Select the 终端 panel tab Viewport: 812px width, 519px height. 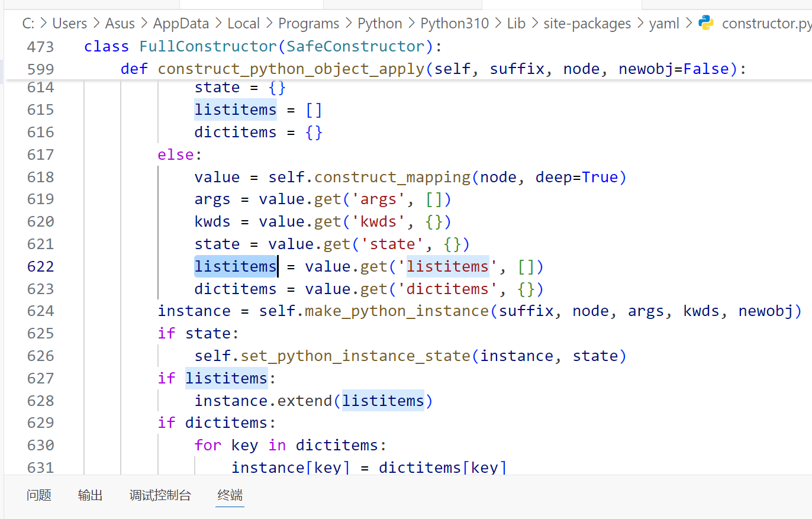tap(230, 495)
